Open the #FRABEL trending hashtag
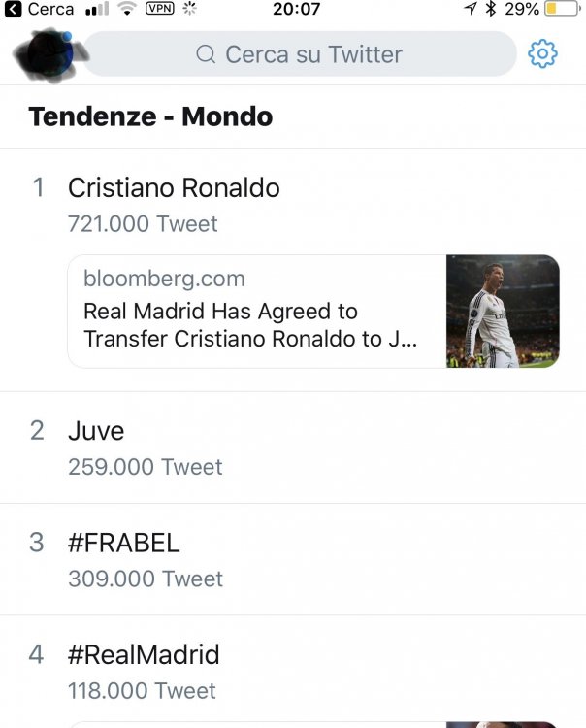 (293, 559)
